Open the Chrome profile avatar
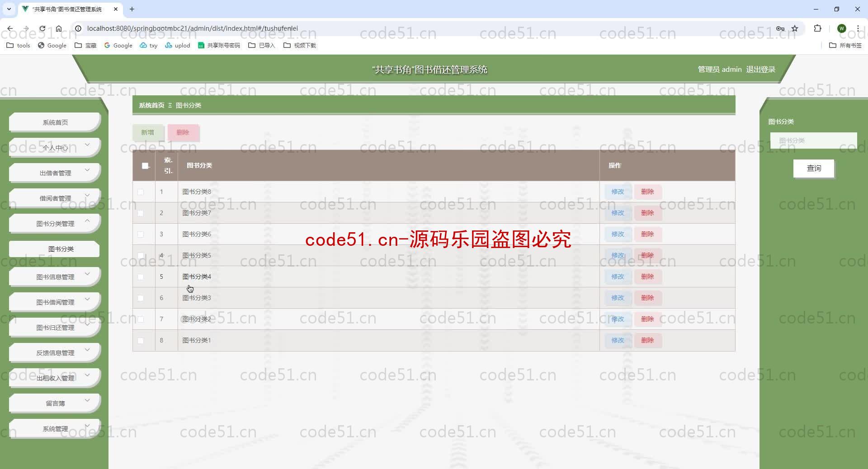868x469 pixels. (841, 28)
